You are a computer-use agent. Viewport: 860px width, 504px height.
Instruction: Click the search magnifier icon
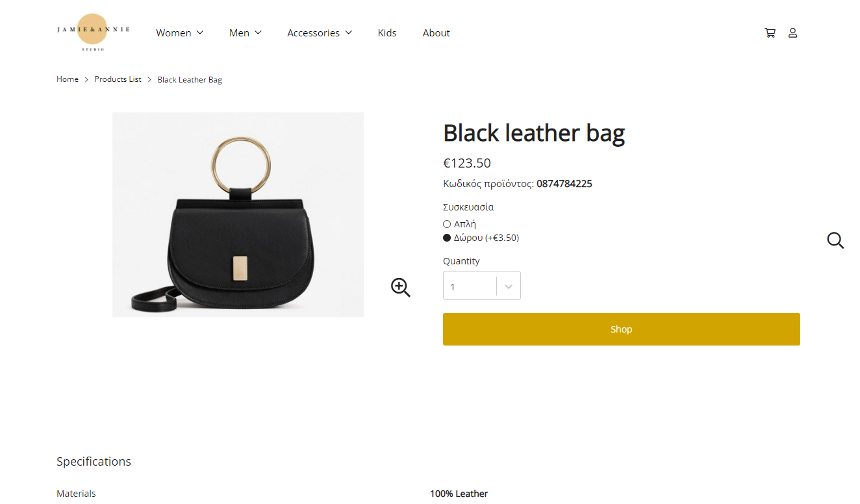[x=835, y=240]
